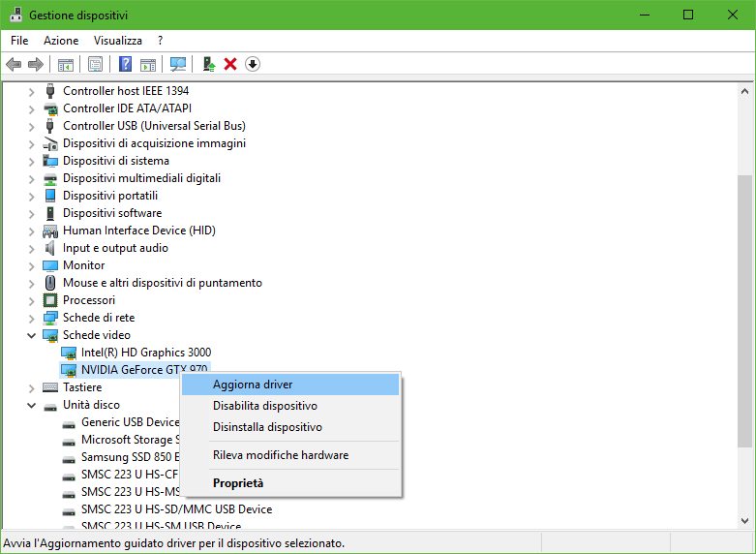Click the black down-arrow disable device icon

(x=253, y=65)
